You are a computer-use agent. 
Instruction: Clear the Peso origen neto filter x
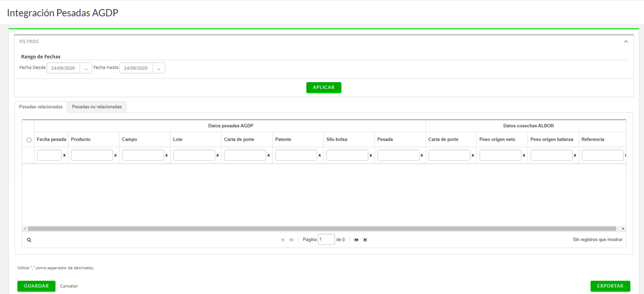pos(524,156)
